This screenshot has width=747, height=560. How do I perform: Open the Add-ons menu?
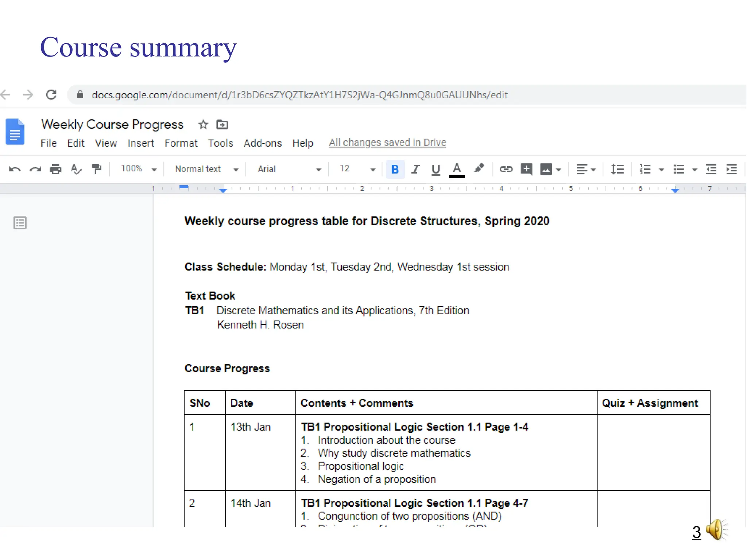tap(263, 143)
